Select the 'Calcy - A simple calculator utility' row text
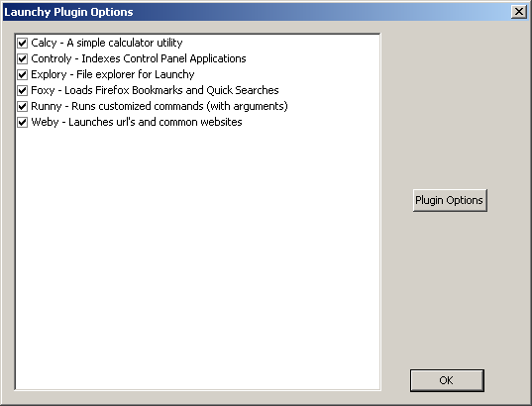This screenshot has height=406, width=532. (107, 43)
